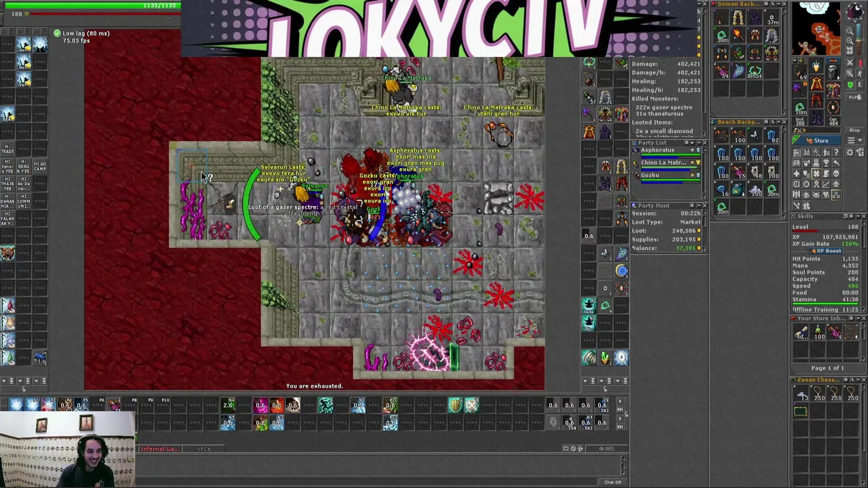This screenshot has width=868, height=488.
Task: Toggle the red figure fight mode
Action: click(x=859, y=62)
